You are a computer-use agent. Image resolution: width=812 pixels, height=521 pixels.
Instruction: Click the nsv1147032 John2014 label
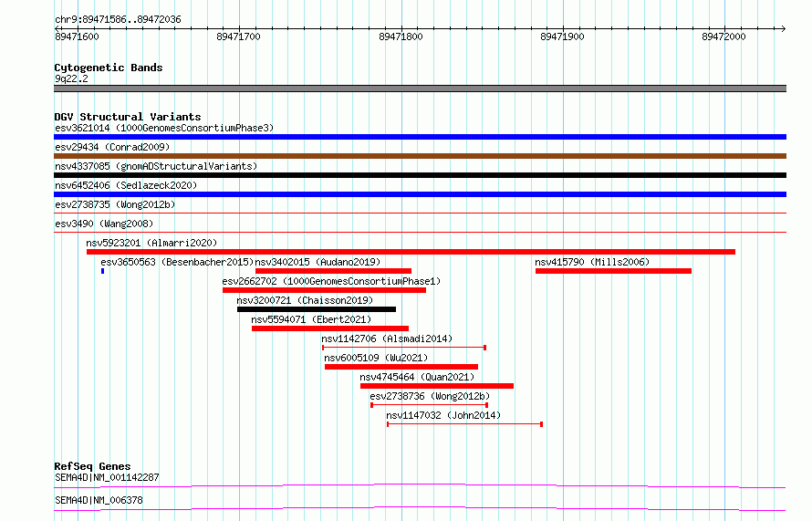point(443,415)
